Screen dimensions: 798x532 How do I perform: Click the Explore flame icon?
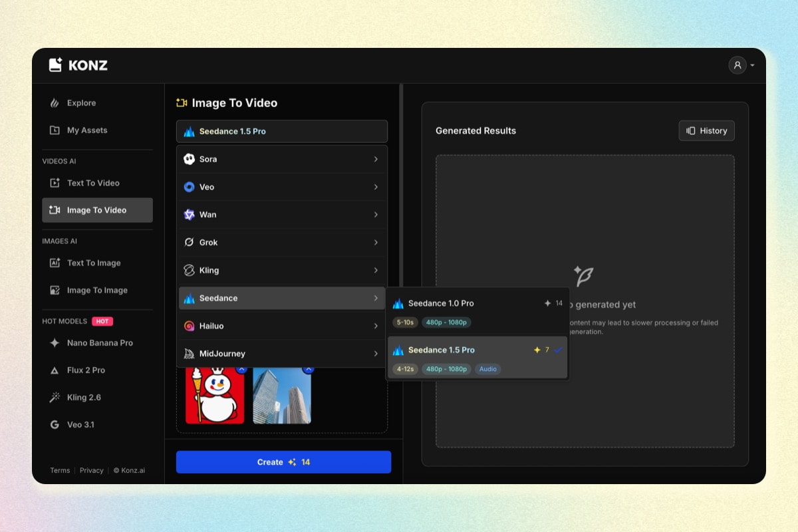55,103
